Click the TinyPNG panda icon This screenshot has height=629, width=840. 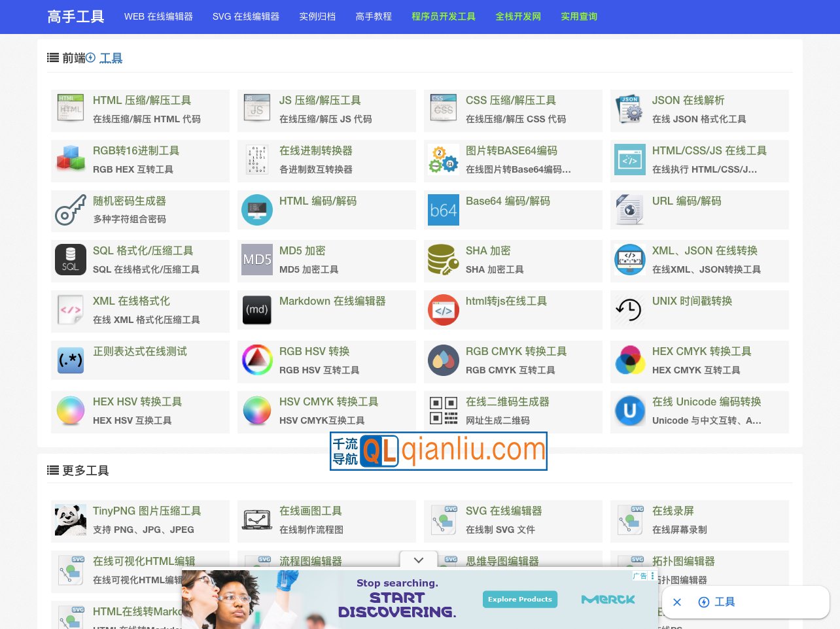(x=71, y=520)
